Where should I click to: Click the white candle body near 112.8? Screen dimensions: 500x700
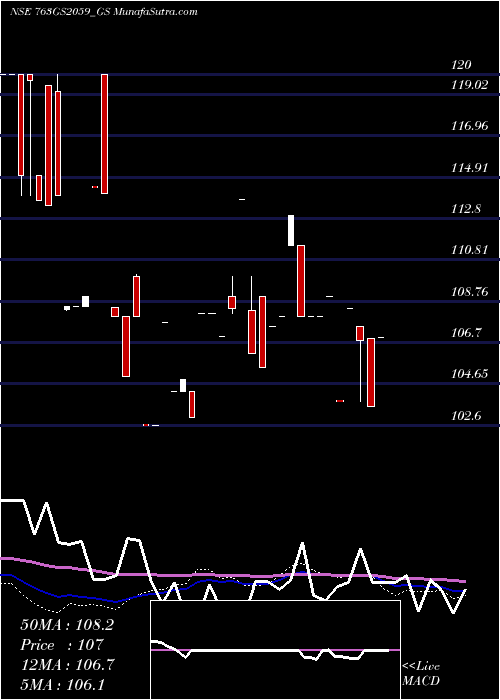(291, 230)
